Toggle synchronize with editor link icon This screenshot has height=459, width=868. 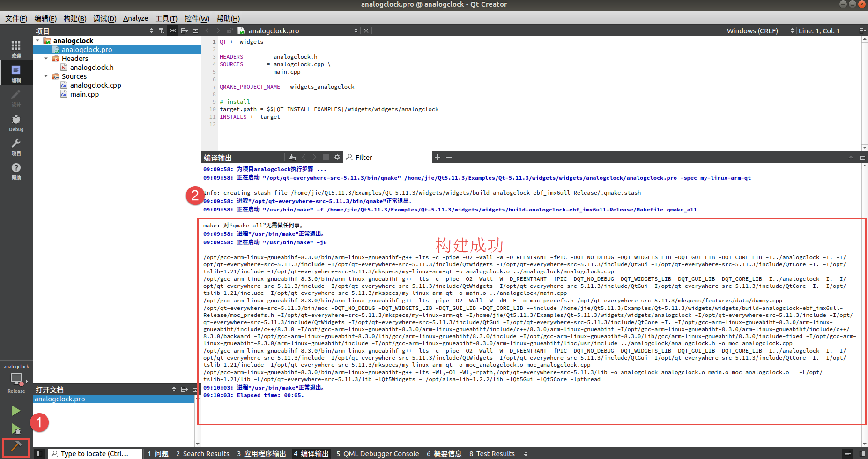pyautogui.click(x=173, y=30)
